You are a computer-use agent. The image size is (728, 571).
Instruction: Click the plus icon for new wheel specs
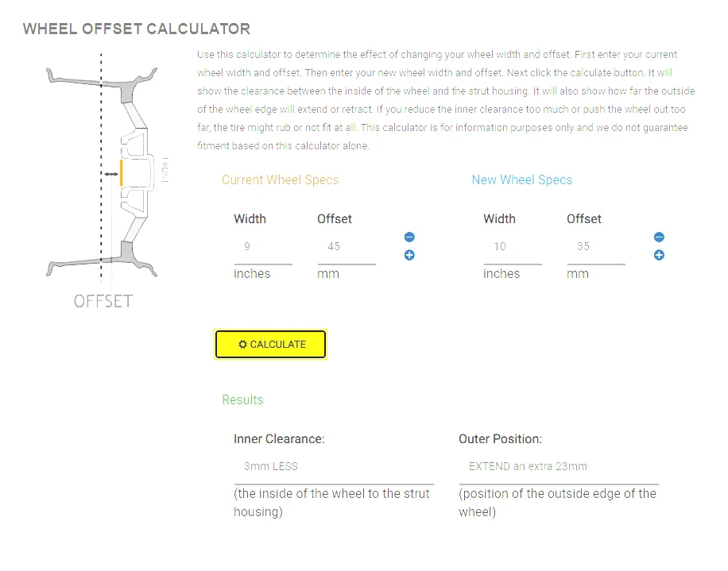(658, 255)
